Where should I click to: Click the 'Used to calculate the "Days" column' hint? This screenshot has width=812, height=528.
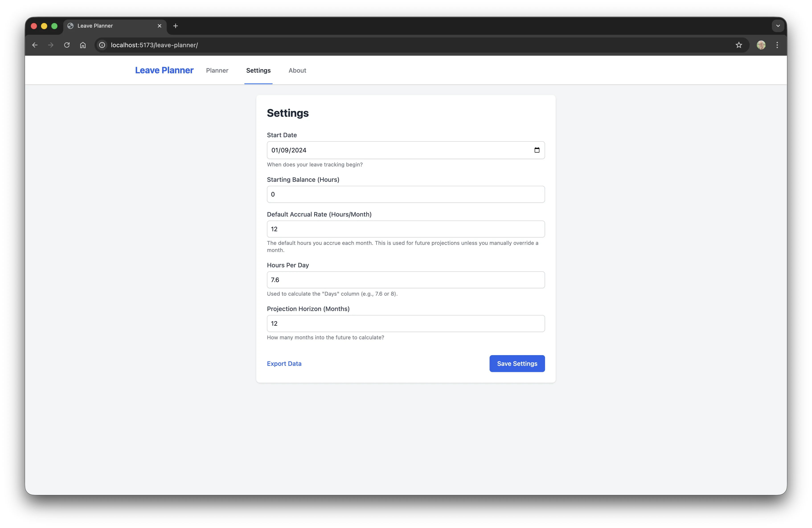332,294
